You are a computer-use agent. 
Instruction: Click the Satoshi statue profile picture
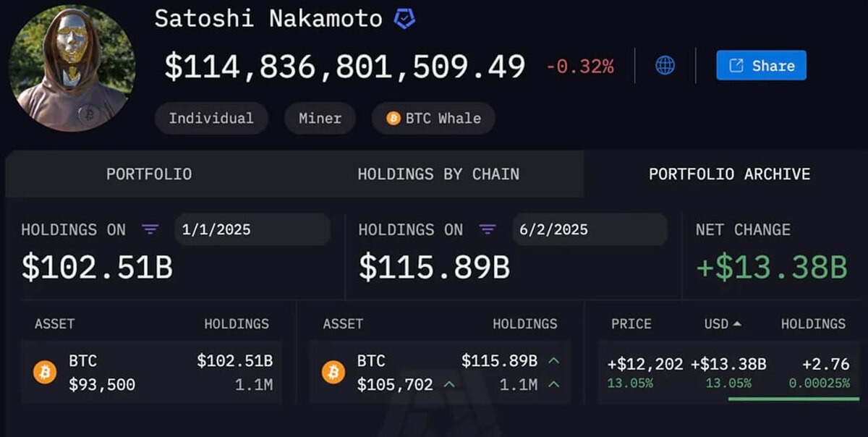[x=72, y=69]
